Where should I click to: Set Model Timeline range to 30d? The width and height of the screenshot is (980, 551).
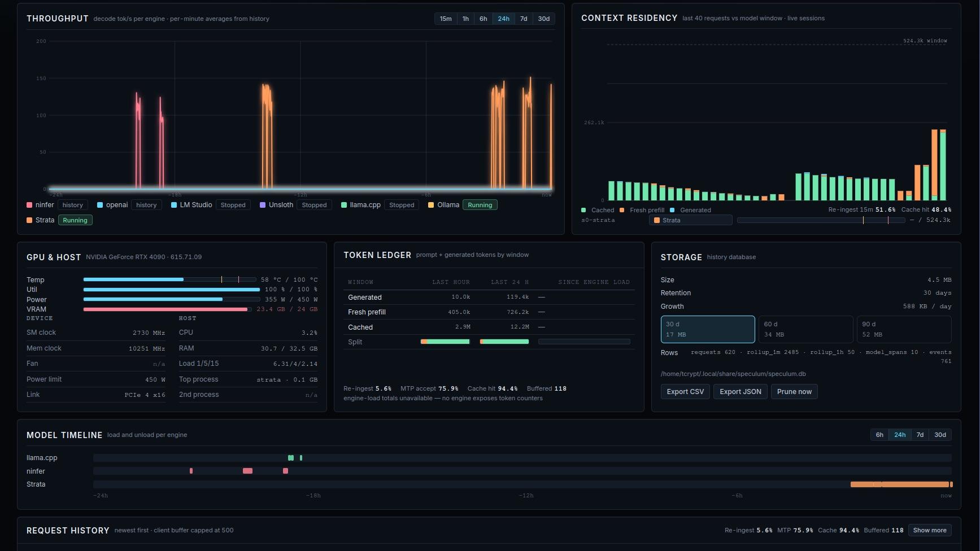940,435
